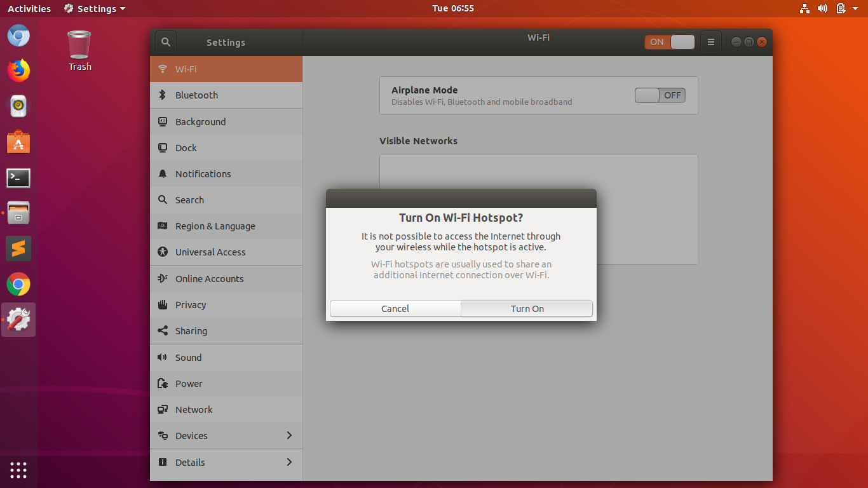
Task: Click the Wi-Fi signal icon in sidebar
Action: [x=163, y=69]
